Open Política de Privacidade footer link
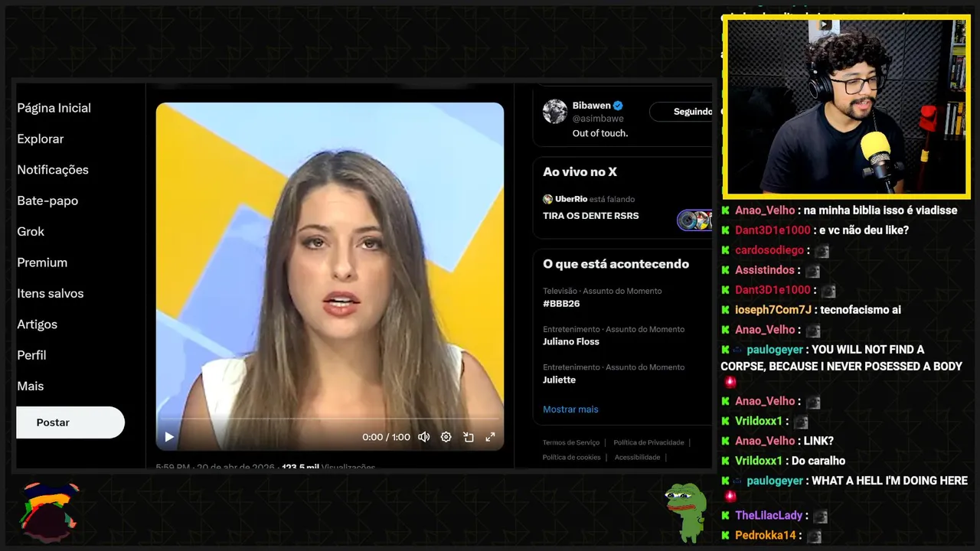 click(648, 442)
